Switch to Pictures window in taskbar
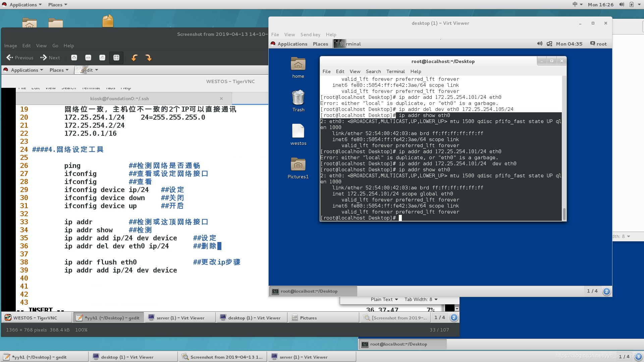The image size is (644, 362). pos(308,318)
